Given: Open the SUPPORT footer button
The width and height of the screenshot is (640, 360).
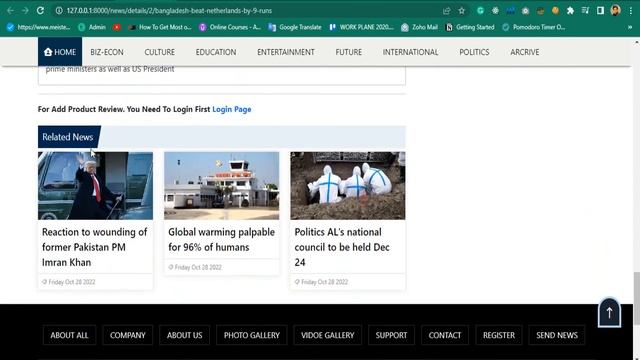Looking at the screenshot, I should coord(391,335).
